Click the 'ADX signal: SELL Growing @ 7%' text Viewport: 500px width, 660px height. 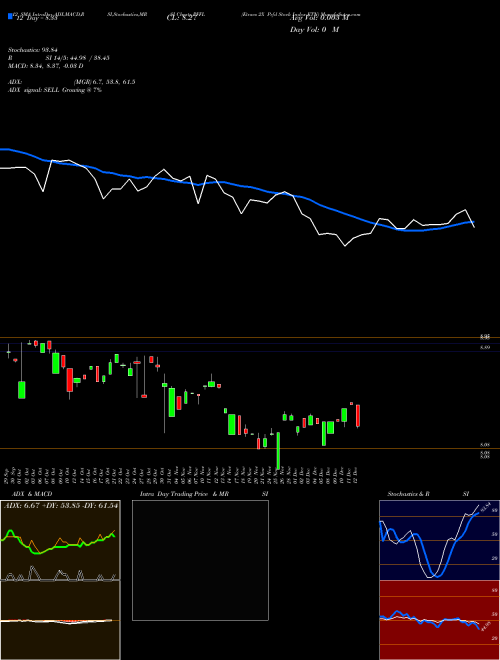[55, 90]
